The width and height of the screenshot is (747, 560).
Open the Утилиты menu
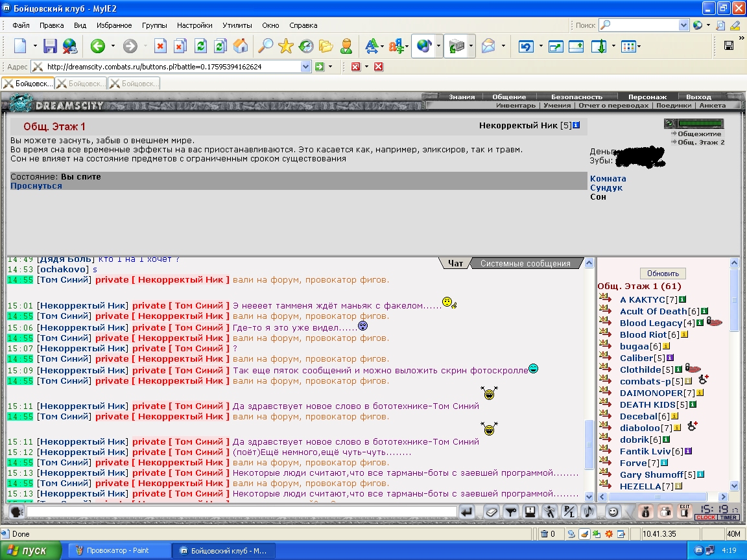237,25
